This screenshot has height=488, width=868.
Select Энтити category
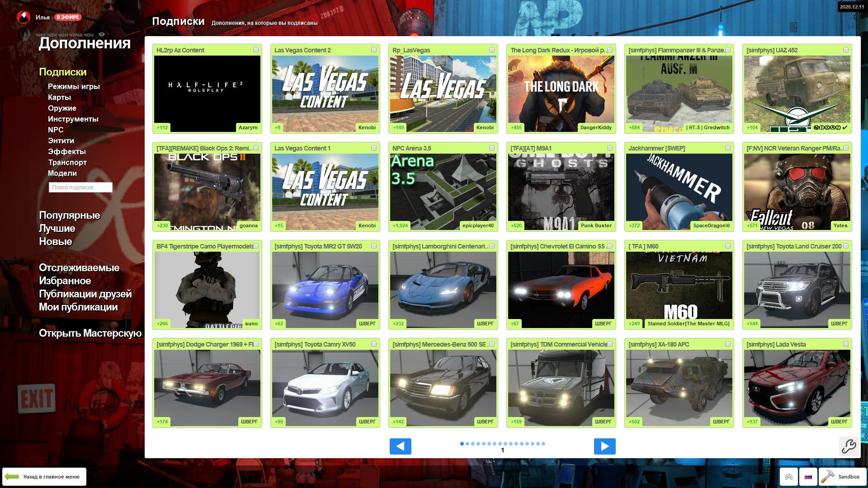pyautogui.click(x=61, y=141)
